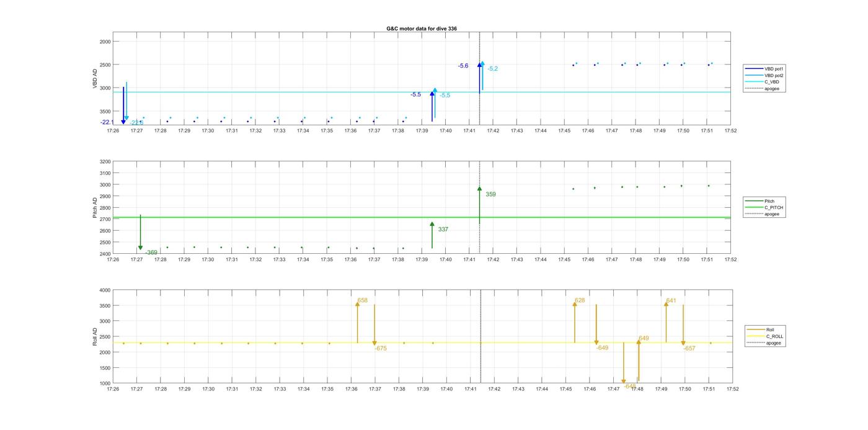Click the '2700' tick on Pitch AD axis
The height and width of the screenshot is (430, 868).
pyautogui.click(x=105, y=220)
